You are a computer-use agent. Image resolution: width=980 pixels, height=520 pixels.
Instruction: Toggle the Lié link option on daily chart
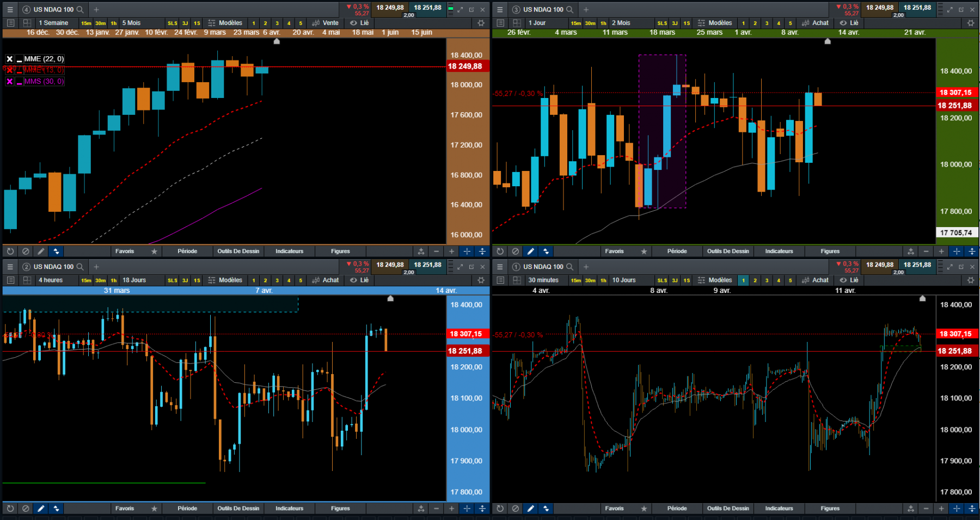(x=849, y=23)
